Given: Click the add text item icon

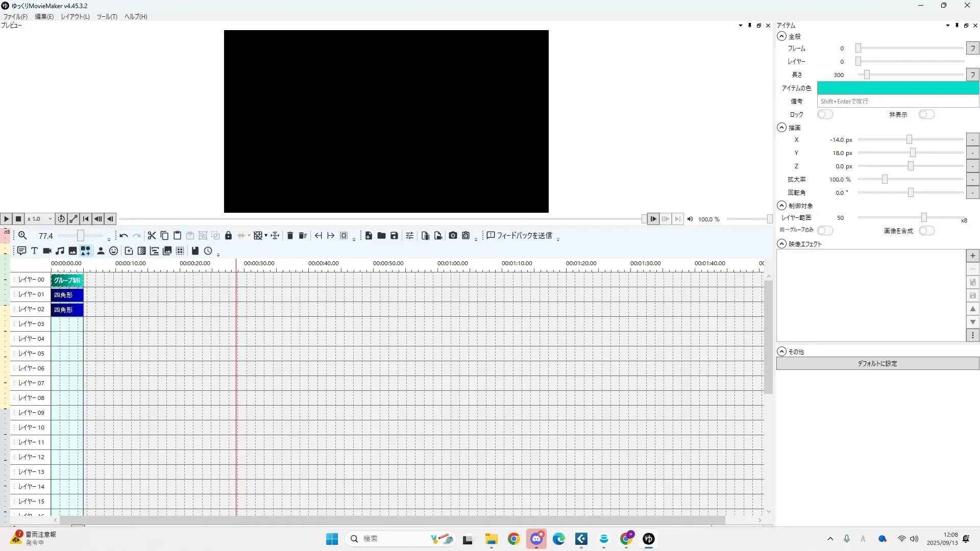Looking at the screenshot, I should pyautogui.click(x=34, y=251).
